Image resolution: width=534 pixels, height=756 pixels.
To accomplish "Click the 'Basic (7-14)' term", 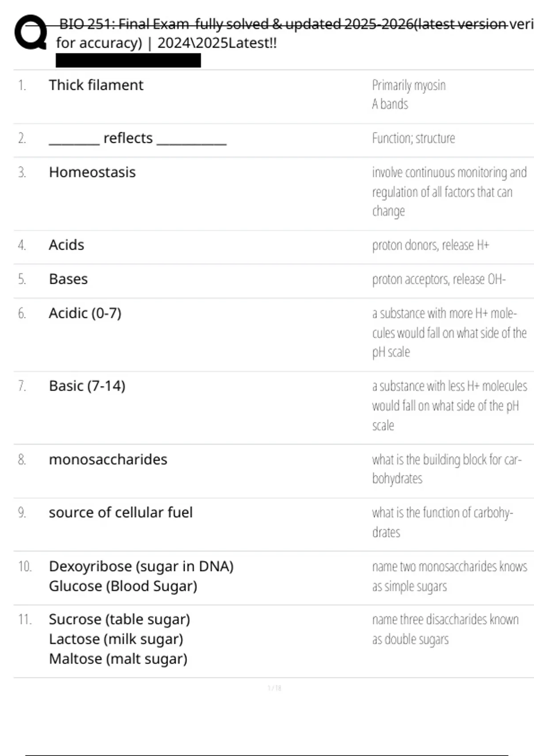I will tap(87, 386).
